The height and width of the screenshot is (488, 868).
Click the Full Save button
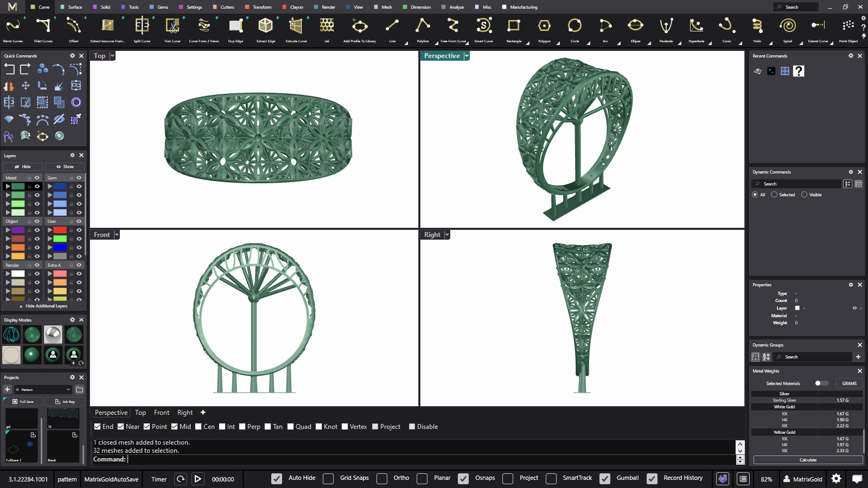pos(23,402)
